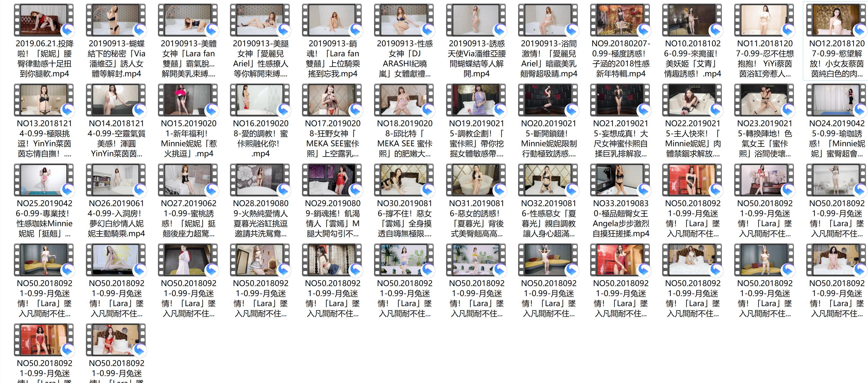The height and width of the screenshot is (383, 868).
Task: Open the 2019.06.21 video file icon
Action: [44, 20]
